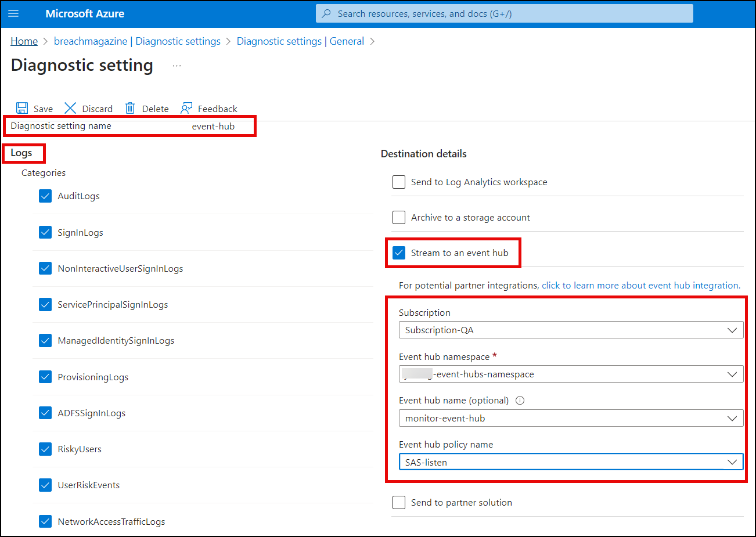Click the info icon beside Event hub name
The image size is (756, 537).
520,400
